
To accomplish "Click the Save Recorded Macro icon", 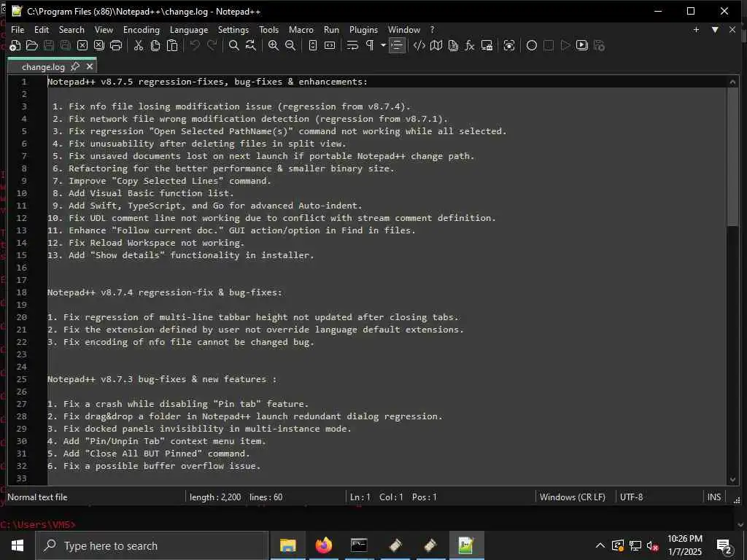I will 600,46.
